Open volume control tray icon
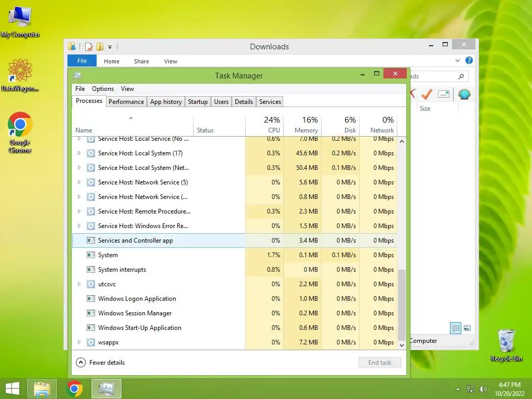The image size is (532, 399). (483, 389)
